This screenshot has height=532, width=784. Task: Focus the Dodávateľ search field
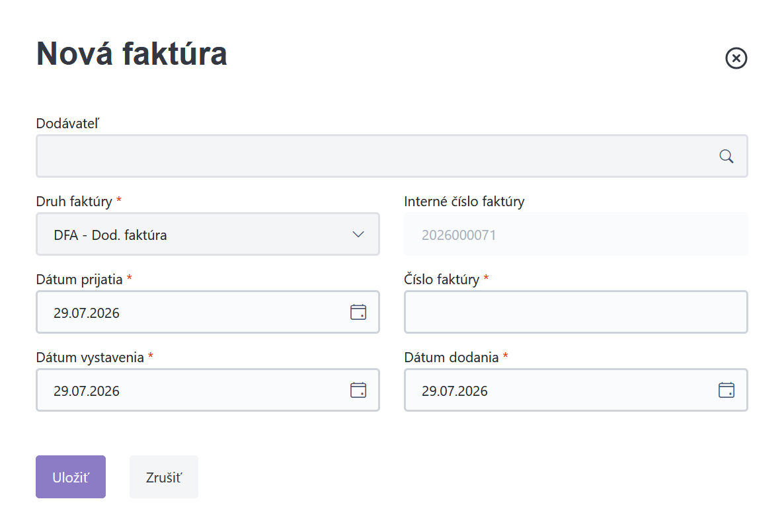point(392,156)
